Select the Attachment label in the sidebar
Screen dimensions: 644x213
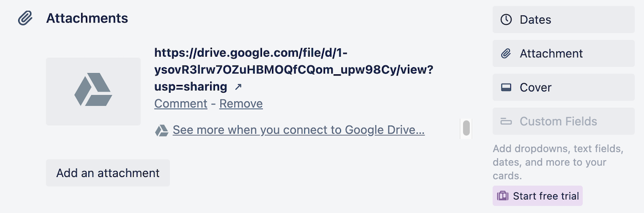tap(551, 54)
